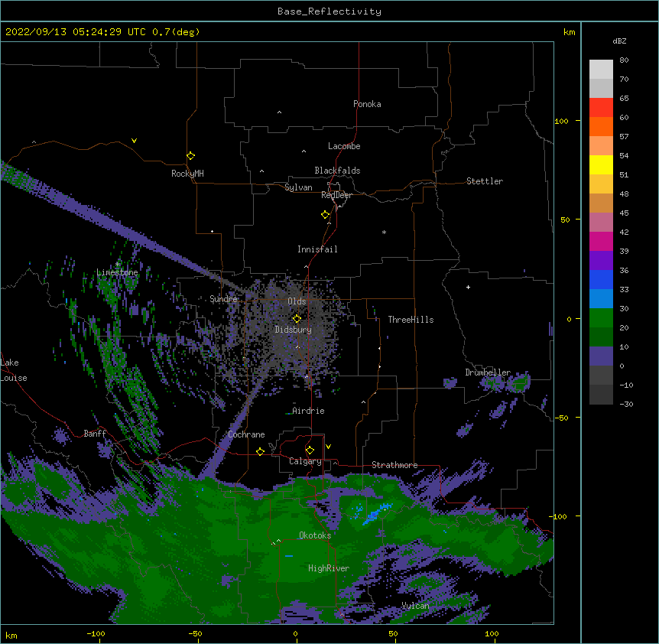Select the Ponoka city label
The width and height of the screenshot is (659, 644).
[367, 104]
